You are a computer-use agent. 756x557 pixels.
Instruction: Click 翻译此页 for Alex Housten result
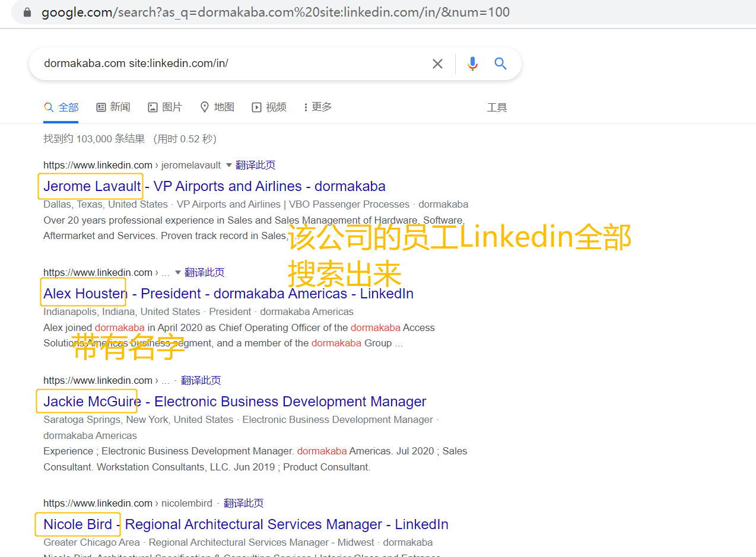pyautogui.click(x=204, y=273)
